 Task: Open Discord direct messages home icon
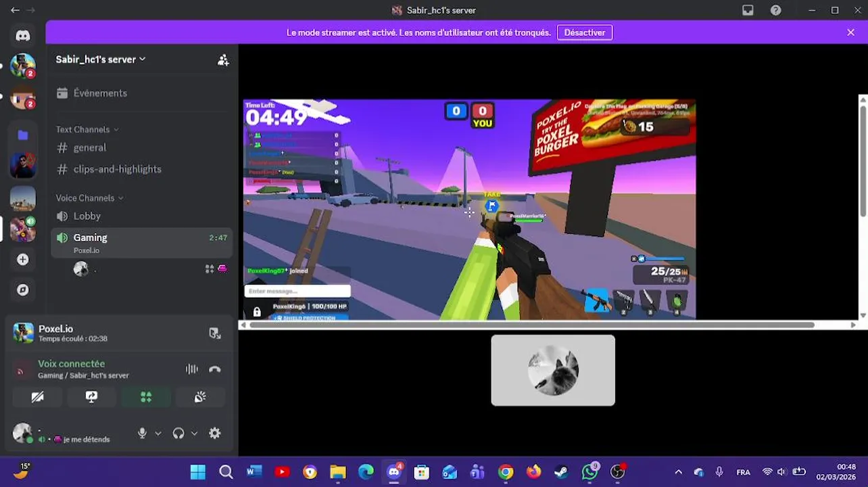[23, 36]
